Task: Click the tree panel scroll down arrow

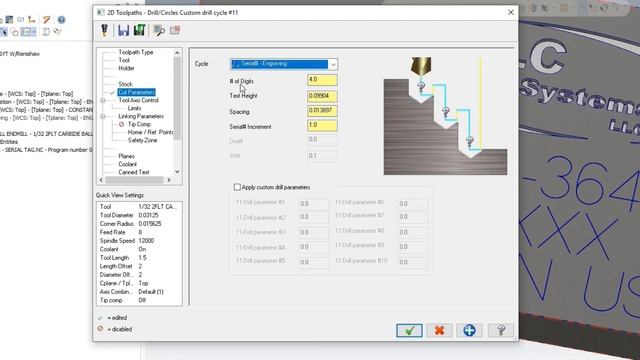Action: 177,172
